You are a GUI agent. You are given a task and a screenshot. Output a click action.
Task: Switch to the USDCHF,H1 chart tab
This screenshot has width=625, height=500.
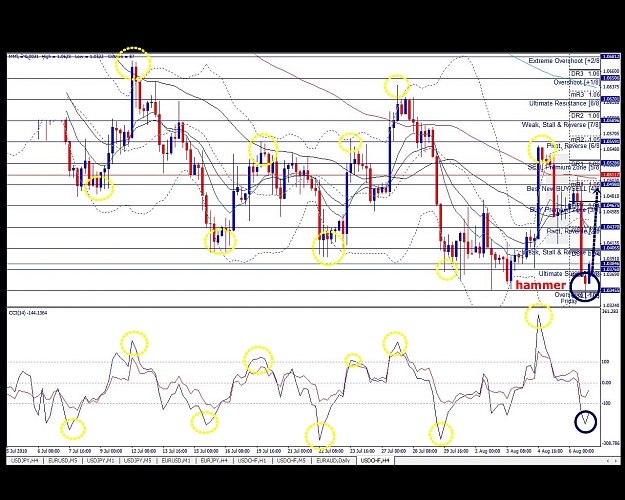(252, 461)
